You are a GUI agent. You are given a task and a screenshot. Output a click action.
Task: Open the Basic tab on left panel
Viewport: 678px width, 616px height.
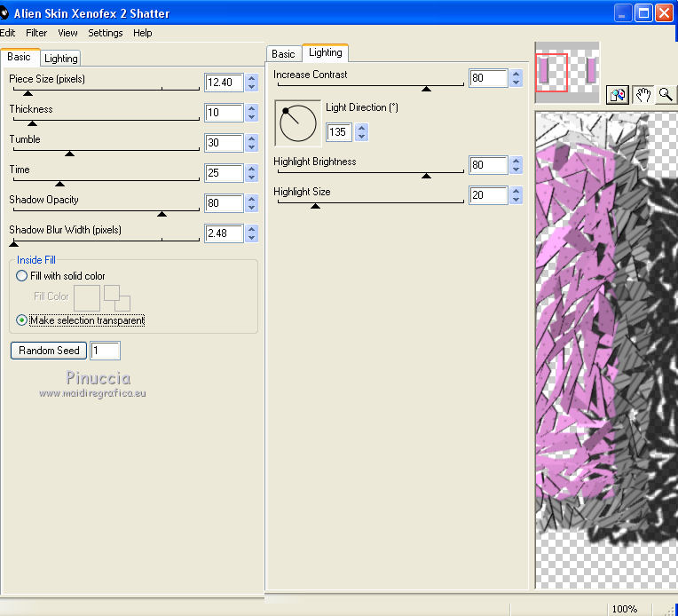(x=19, y=57)
